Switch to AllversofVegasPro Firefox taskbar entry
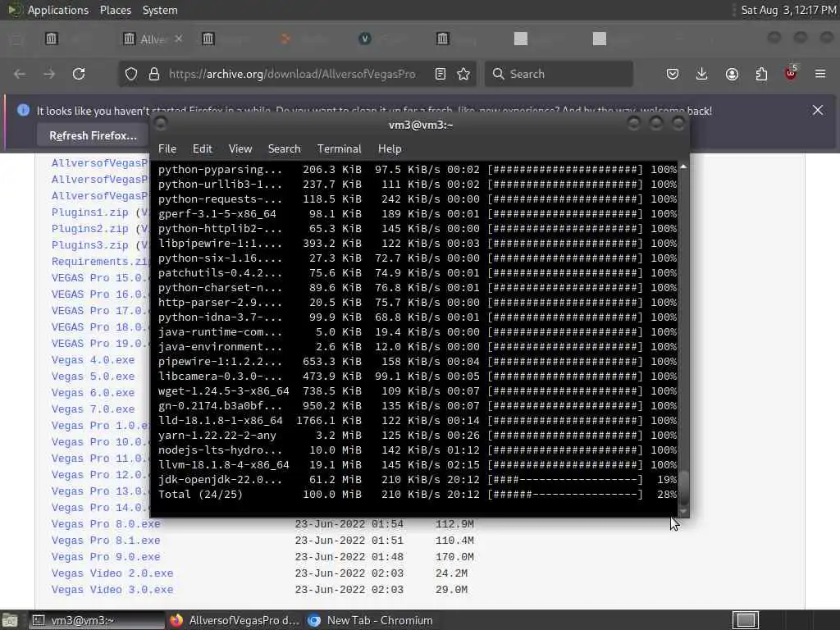 tap(235, 620)
